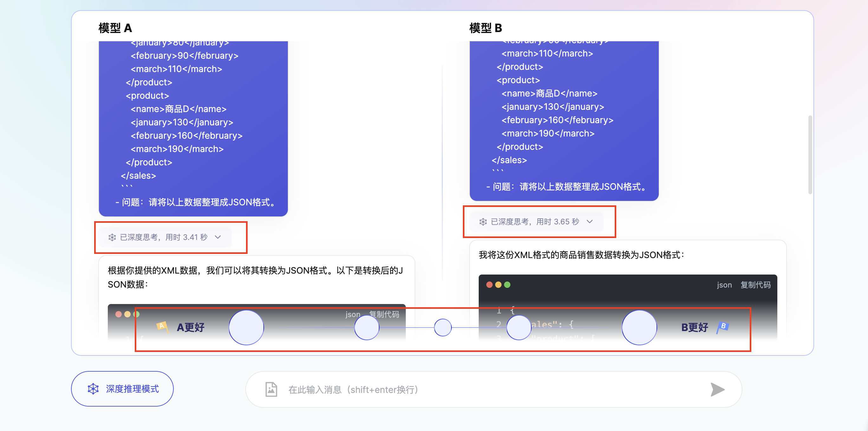The width and height of the screenshot is (868, 431).
Task: Expand Model B deep thinking 3.65 秒 chevron
Action: [590, 222]
